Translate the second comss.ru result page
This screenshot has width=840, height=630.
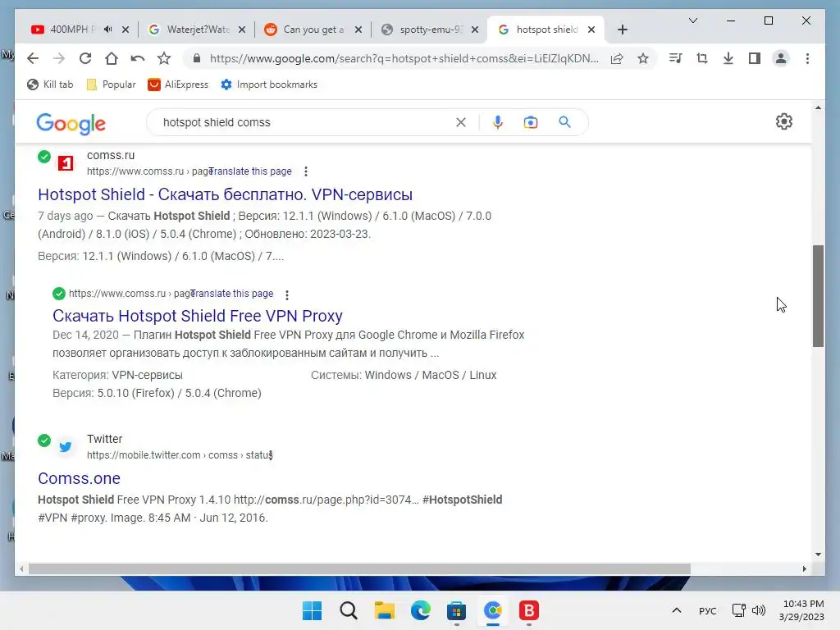pyautogui.click(x=232, y=294)
